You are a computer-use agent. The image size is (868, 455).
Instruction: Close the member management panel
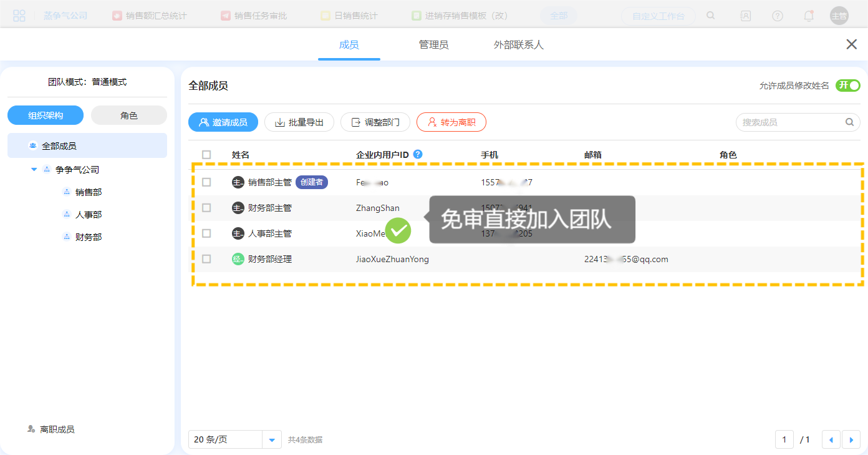point(851,44)
